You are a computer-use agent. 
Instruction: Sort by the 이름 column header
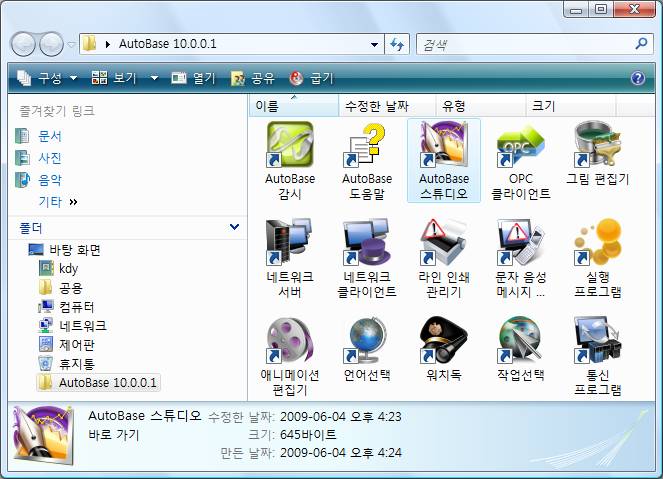coord(294,106)
